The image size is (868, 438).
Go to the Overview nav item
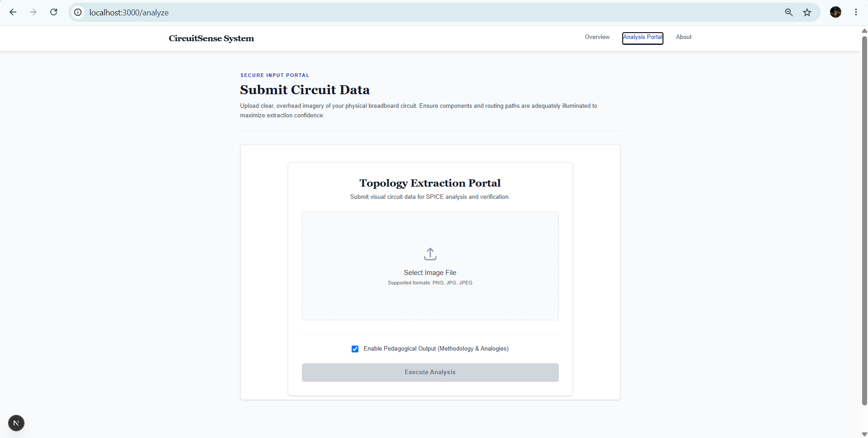597,37
